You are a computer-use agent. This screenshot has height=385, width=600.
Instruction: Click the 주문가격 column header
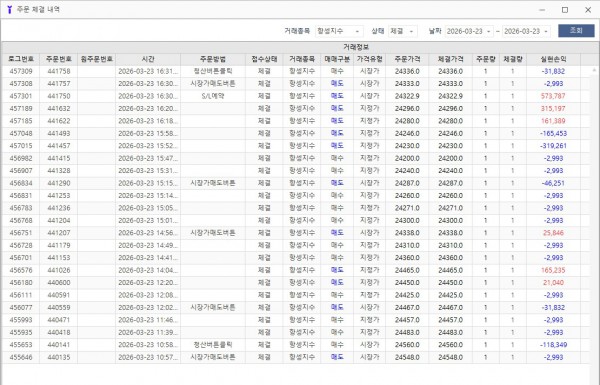point(407,59)
